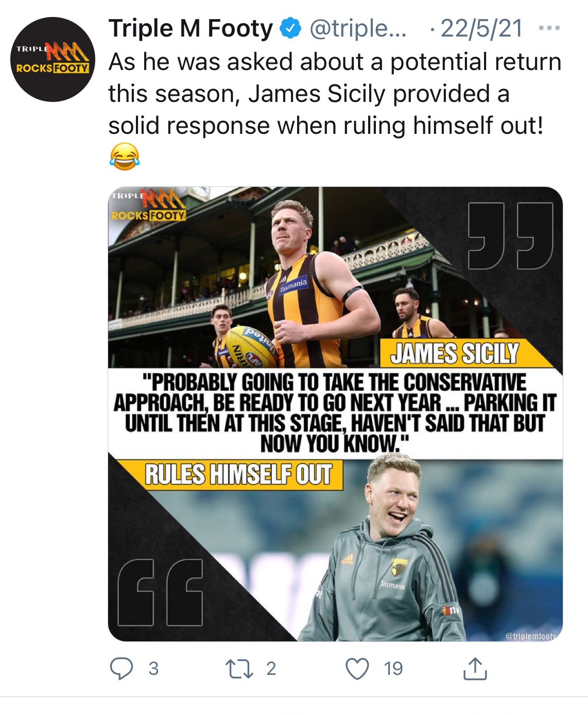Image resolution: width=588 pixels, height=715 pixels.
Task: View the 2 retweets count
Action: 271,669
